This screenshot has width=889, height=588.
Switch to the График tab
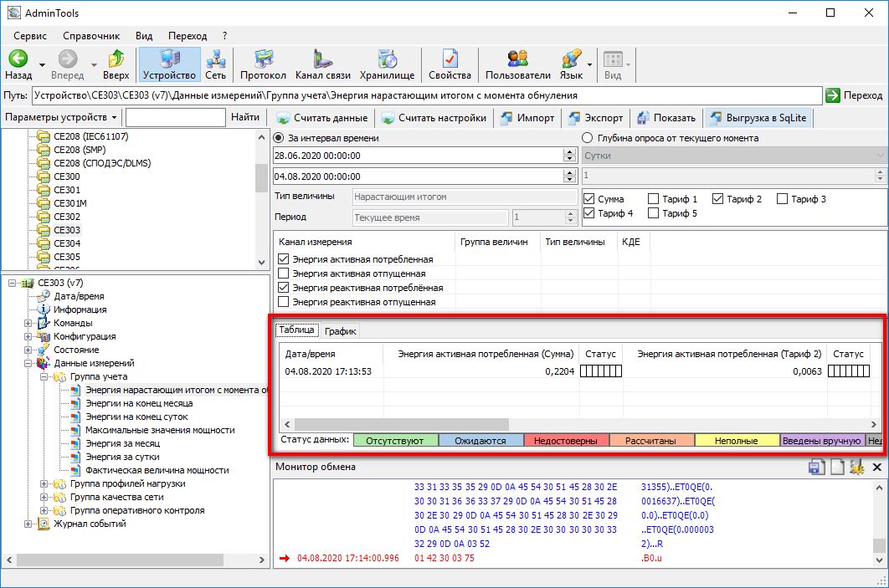point(341,331)
